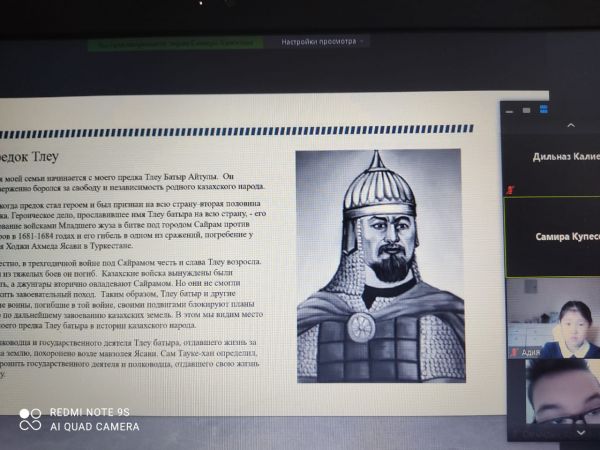The image size is (600, 450).
Task: Select the Самира Купес active speaker tile
Action: (553, 236)
